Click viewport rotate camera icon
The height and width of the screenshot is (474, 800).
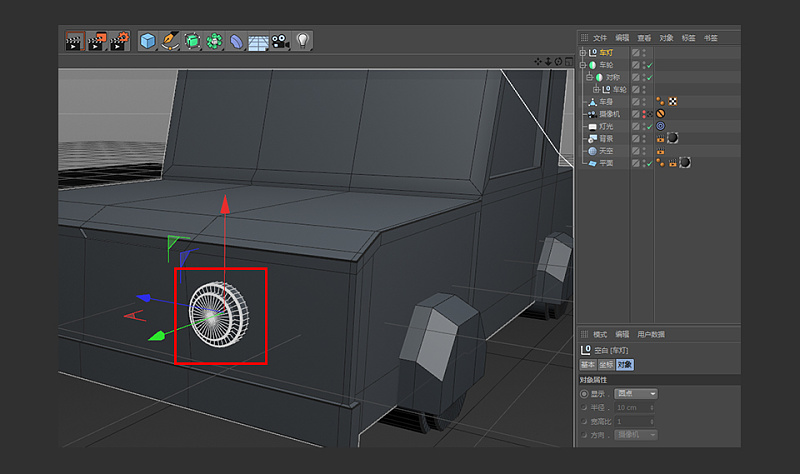point(558,62)
